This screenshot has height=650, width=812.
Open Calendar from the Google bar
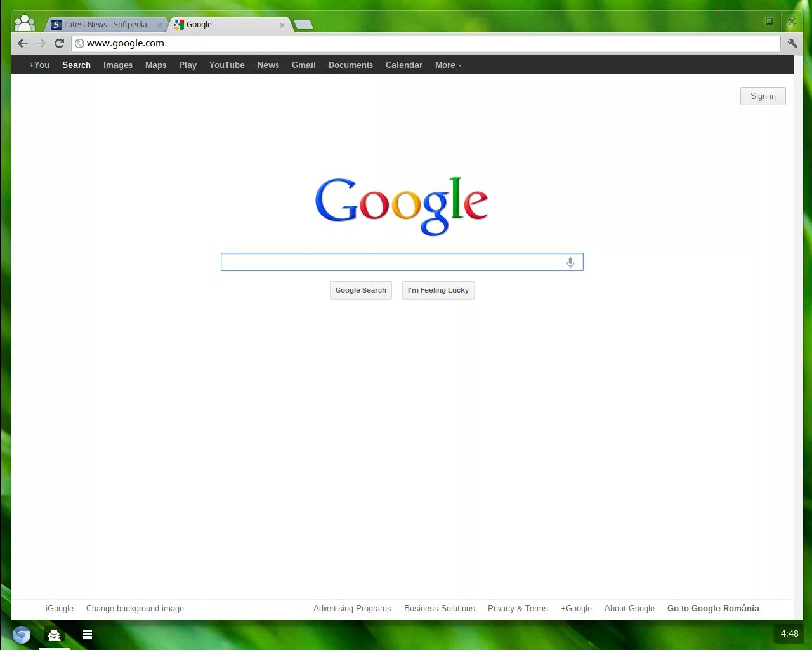404,65
